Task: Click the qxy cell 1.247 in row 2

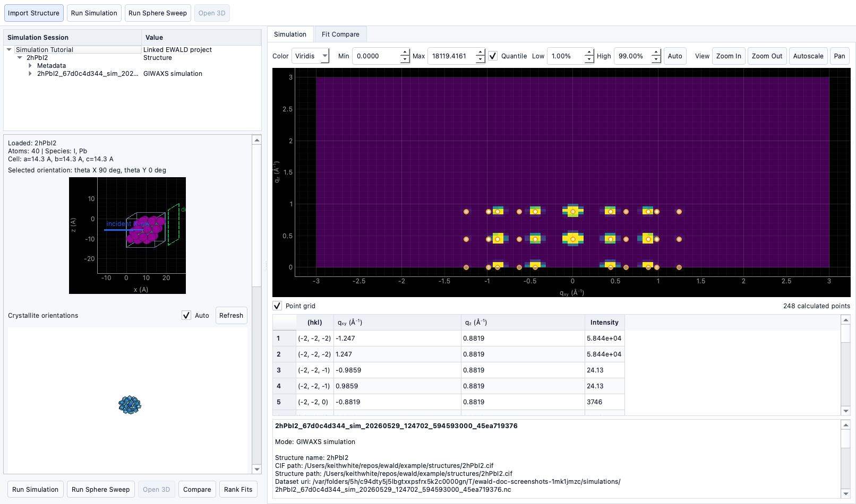Action: [x=397, y=354]
